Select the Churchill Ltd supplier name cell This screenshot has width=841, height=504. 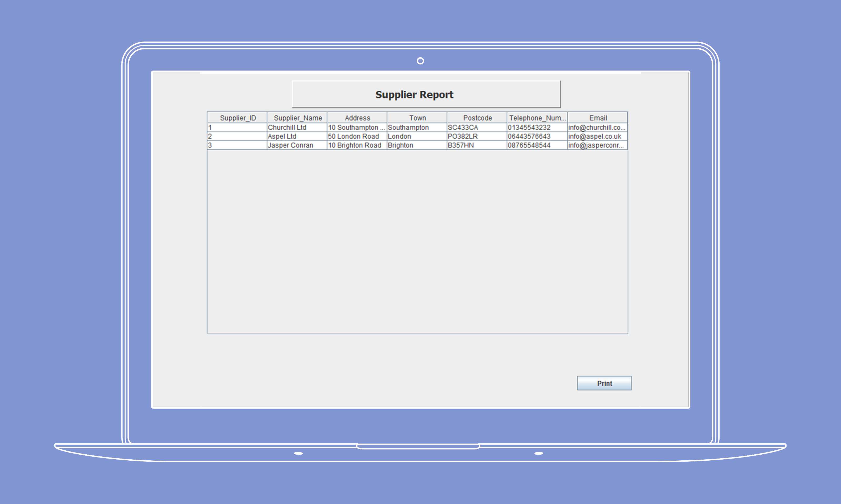(x=297, y=127)
